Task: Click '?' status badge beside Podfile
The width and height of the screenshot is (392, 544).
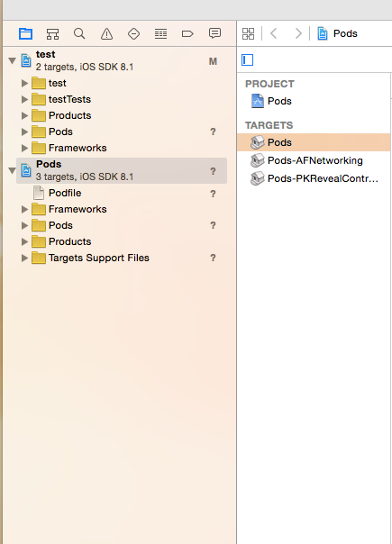Action: 213,194
